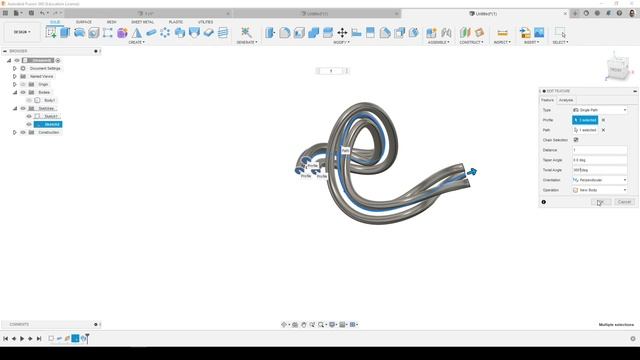Select the Fillet tool
The image size is (640, 360).
click(284, 33)
